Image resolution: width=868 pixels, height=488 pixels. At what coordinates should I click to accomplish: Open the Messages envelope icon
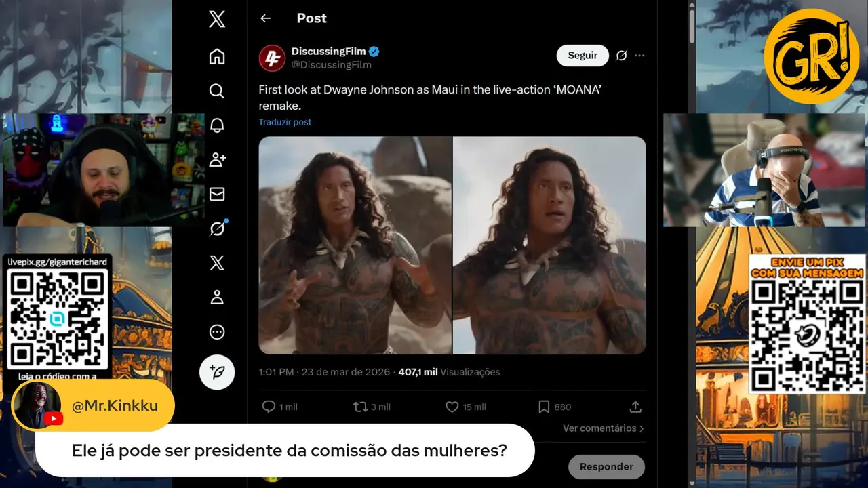coord(217,195)
